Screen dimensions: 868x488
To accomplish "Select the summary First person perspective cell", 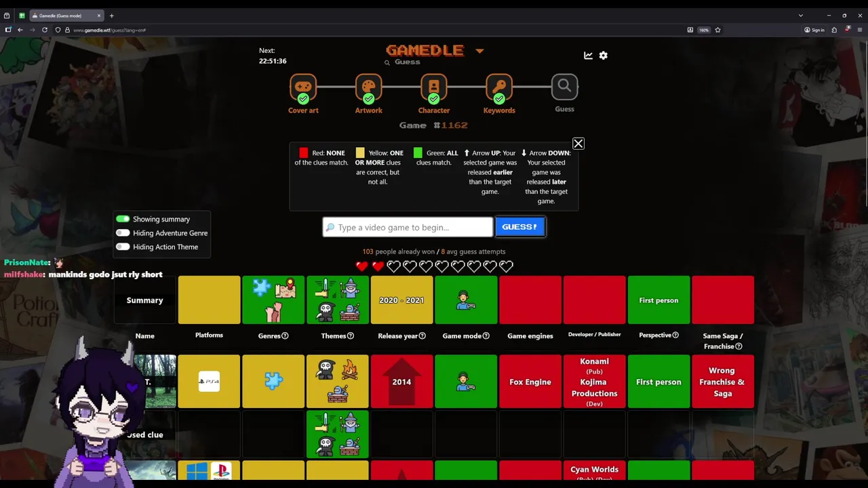I will [x=658, y=300].
